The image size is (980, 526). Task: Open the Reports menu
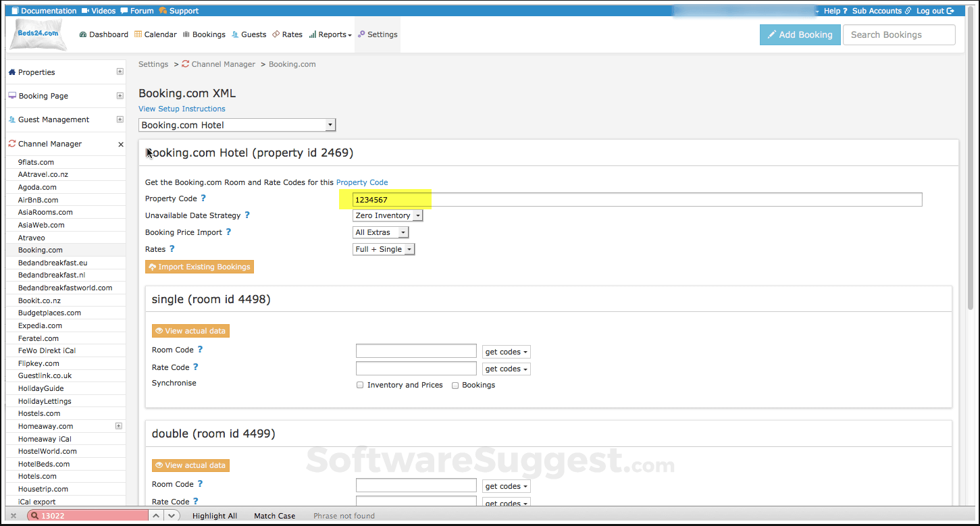pos(330,34)
